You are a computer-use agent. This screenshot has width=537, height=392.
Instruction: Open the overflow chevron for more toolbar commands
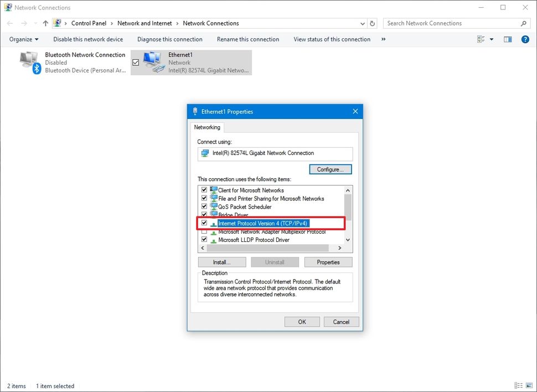point(383,39)
